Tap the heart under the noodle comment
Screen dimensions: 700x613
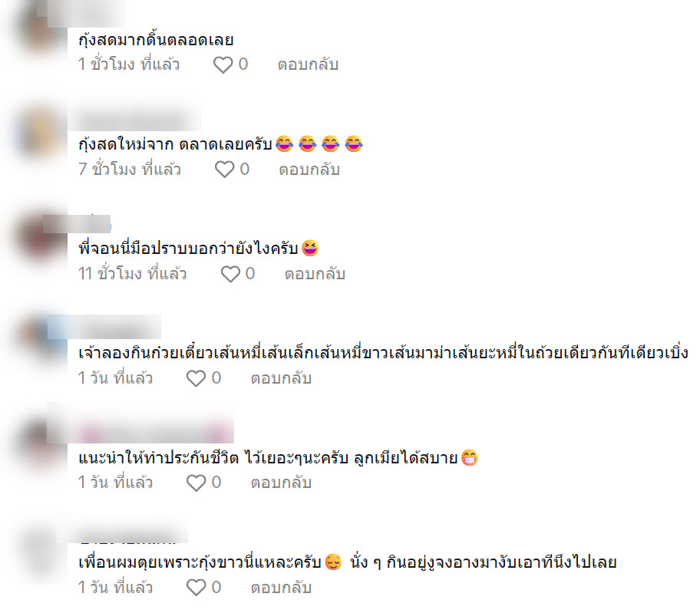[196, 378]
